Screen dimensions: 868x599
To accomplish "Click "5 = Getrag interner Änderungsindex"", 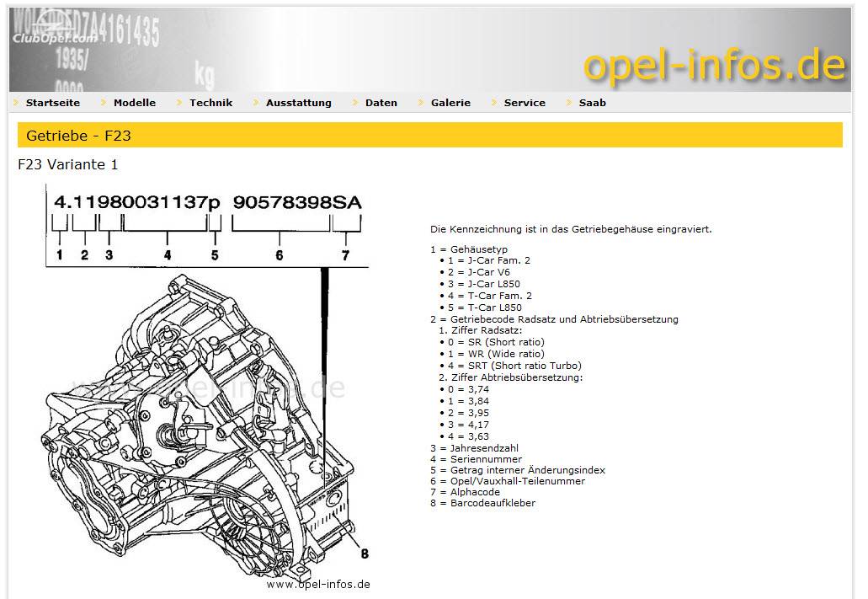I will pyautogui.click(x=518, y=470).
